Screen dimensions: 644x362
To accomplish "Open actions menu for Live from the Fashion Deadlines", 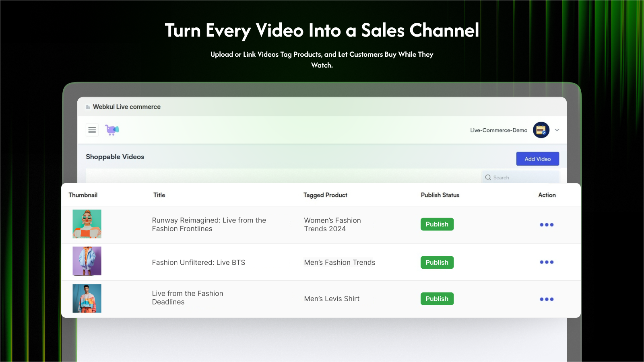I will tap(547, 299).
